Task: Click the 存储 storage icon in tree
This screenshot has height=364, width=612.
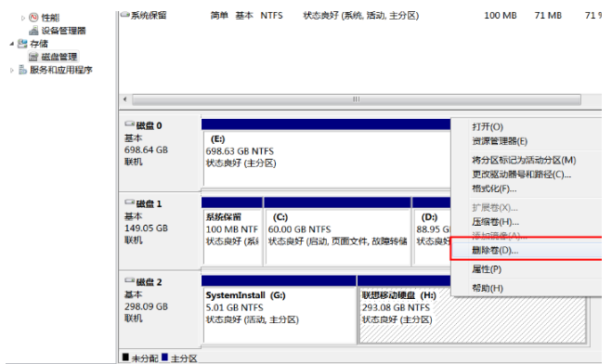Action: [x=22, y=44]
